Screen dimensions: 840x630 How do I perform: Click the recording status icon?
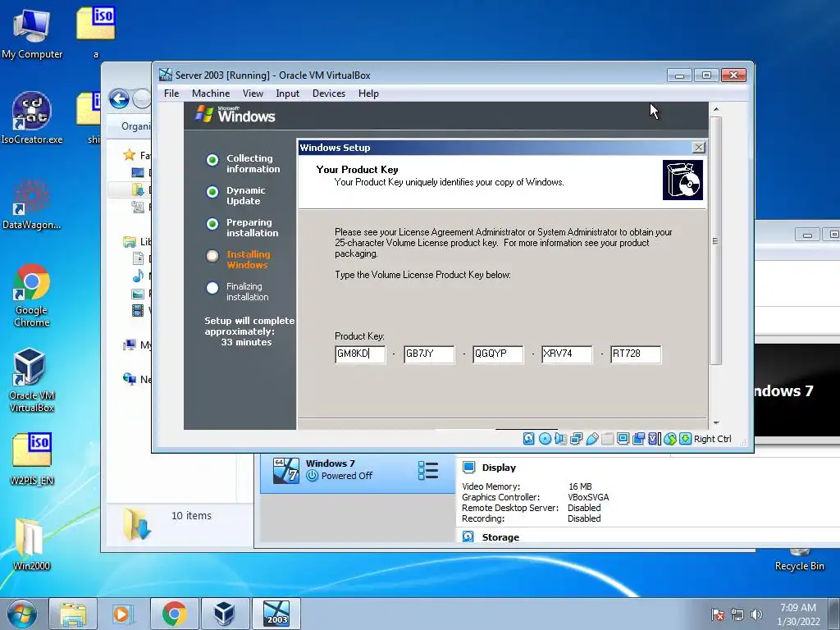tap(638, 439)
